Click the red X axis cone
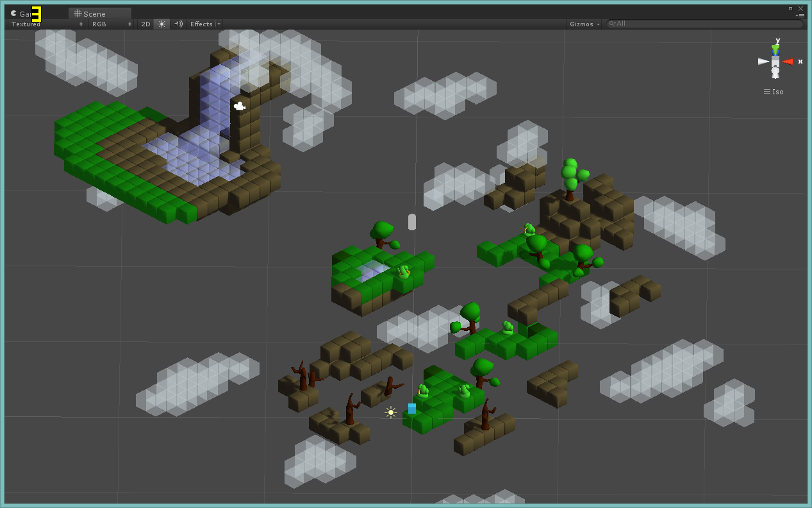Image resolution: width=812 pixels, height=508 pixels. coord(788,62)
